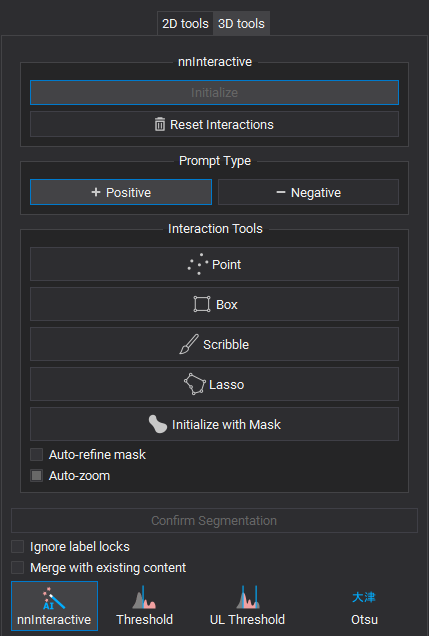This screenshot has width=429, height=636.
Task: Click the Initialize button
Action: (x=214, y=92)
